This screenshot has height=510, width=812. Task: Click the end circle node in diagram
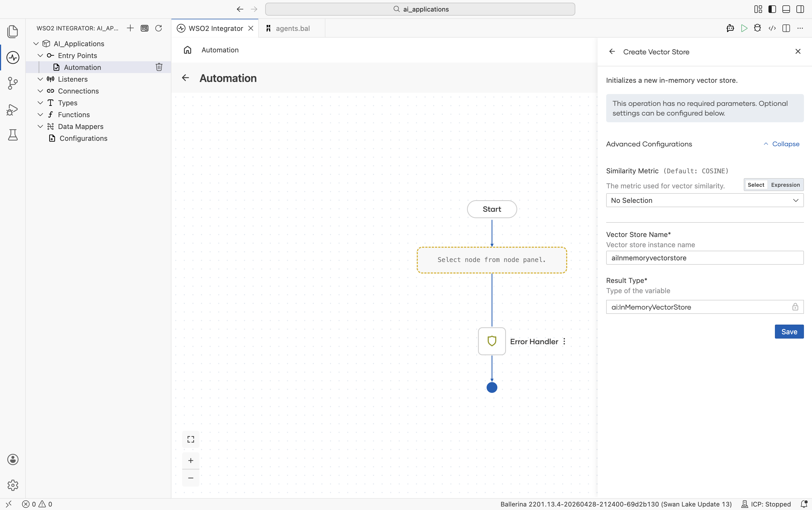[x=492, y=387]
